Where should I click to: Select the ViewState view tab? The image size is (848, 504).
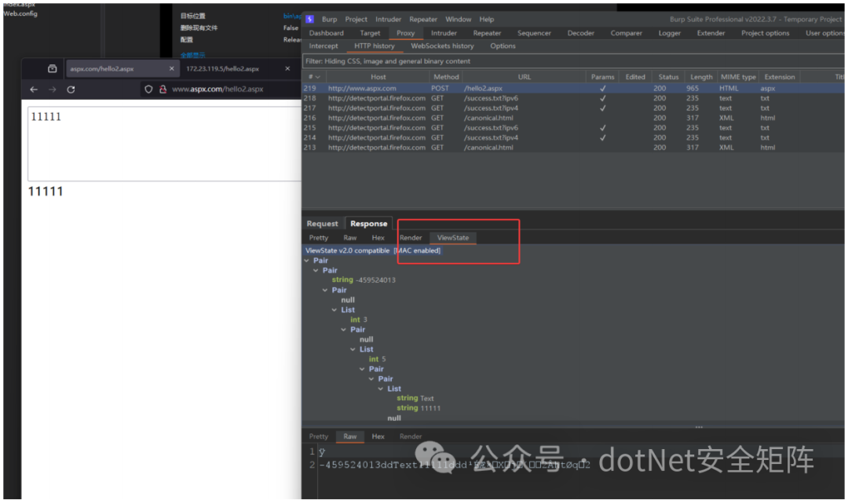click(x=453, y=238)
